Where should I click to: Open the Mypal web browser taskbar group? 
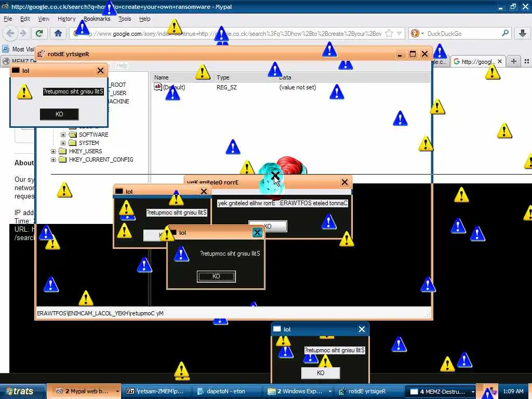84,392
